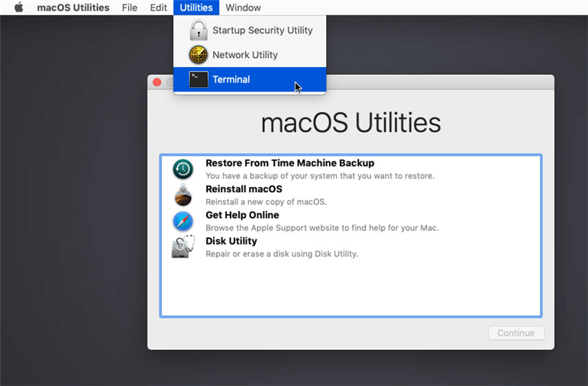Click the Startup Security Utility padlock icon
The image size is (588, 386).
click(x=199, y=30)
